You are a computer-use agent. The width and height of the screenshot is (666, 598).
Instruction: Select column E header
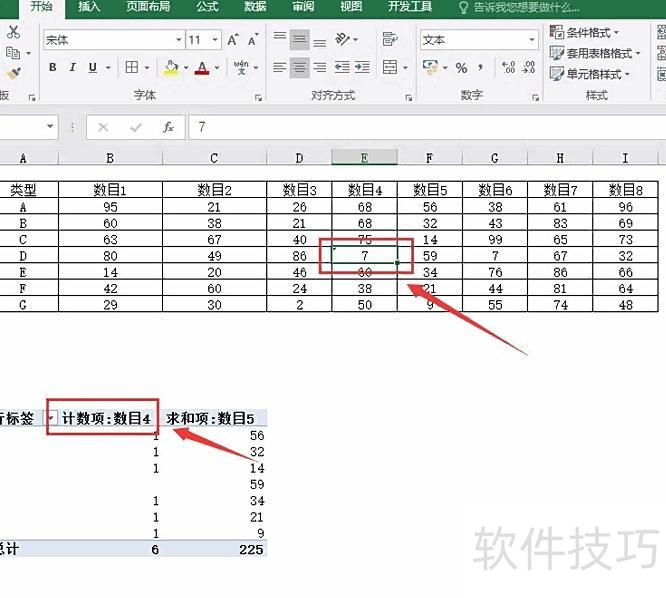point(364,158)
